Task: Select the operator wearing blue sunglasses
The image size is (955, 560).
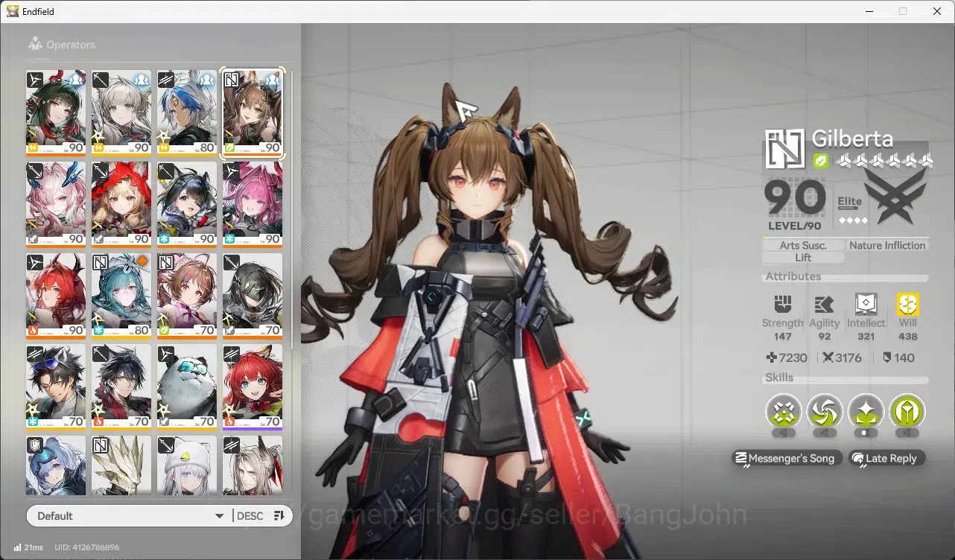Action: [56, 388]
